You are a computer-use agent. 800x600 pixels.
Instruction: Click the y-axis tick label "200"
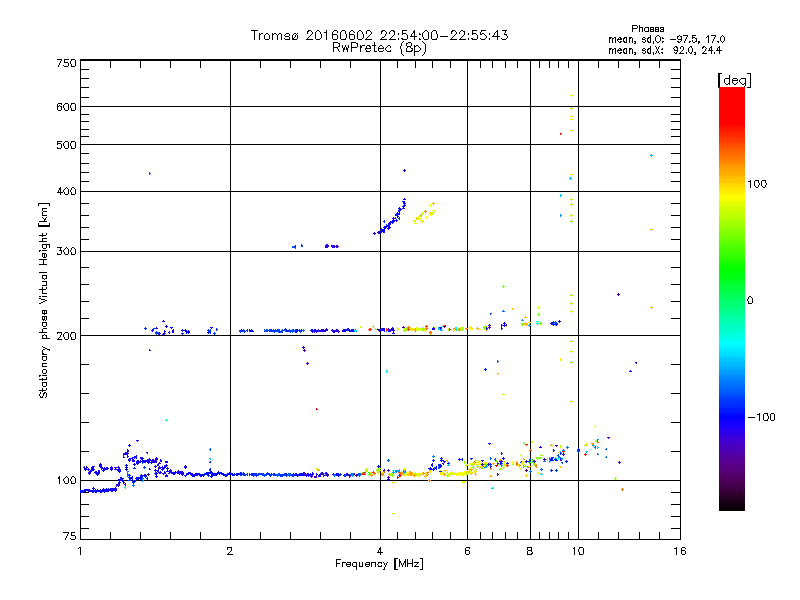pyautogui.click(x=67, y=336)
